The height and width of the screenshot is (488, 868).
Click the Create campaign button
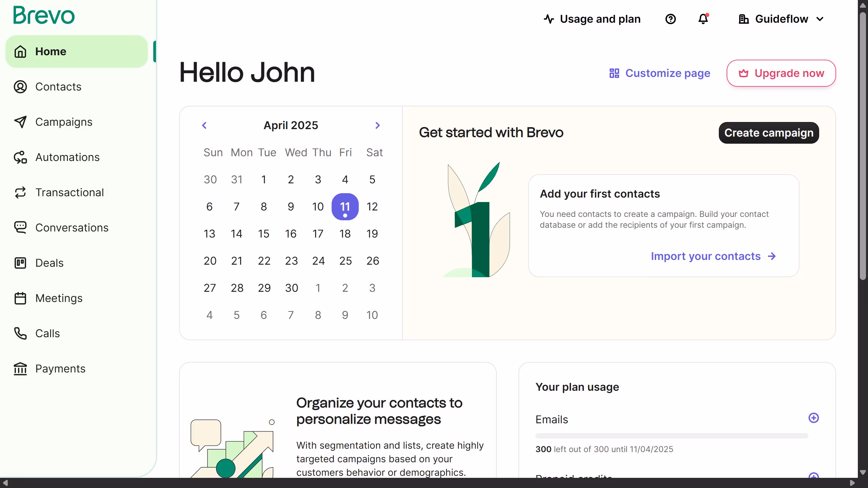coord(769,133)
